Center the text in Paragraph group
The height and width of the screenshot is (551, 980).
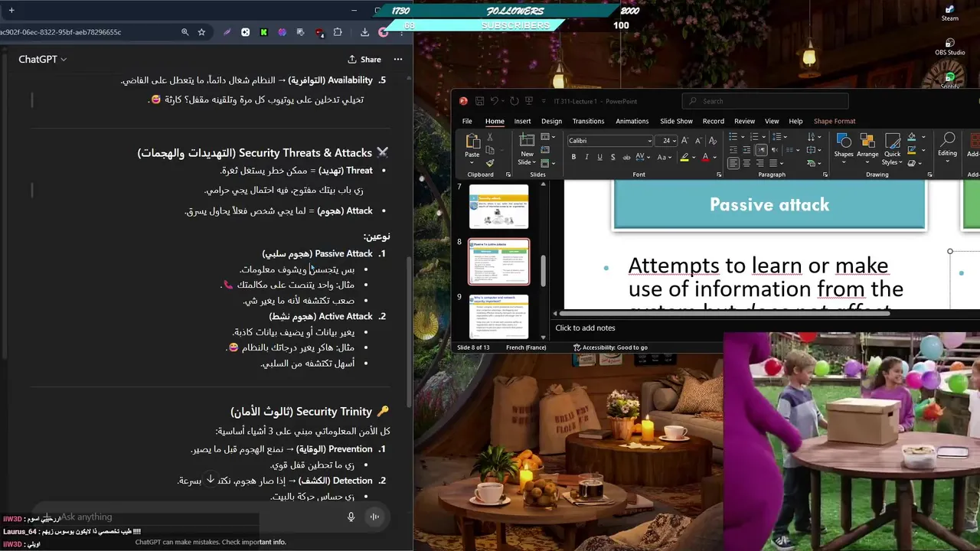[x=746, y=163]
